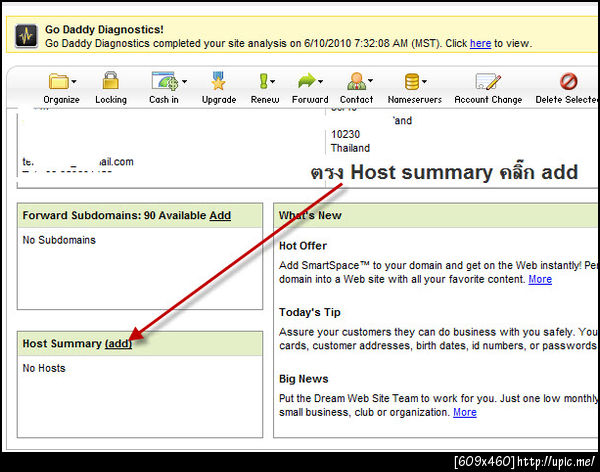Open the diagnostics 'here' link

480,43
